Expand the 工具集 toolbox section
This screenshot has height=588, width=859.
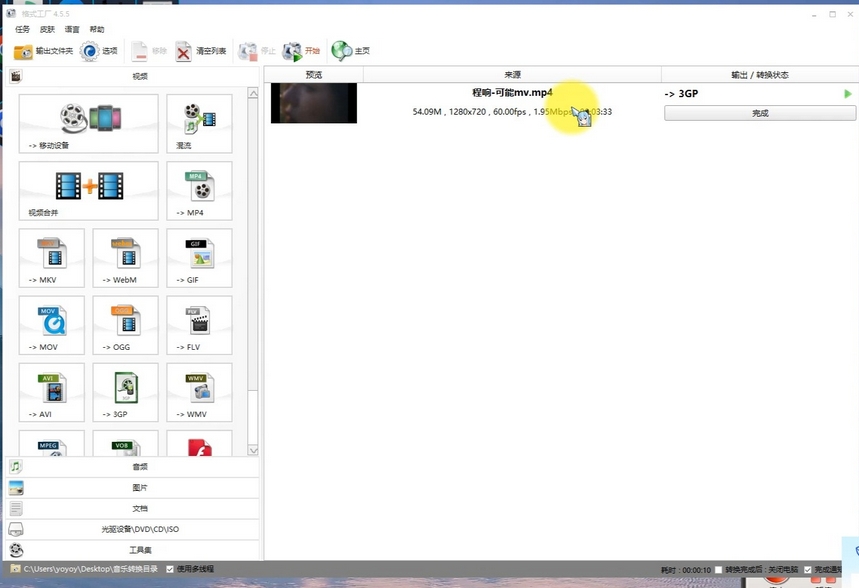138,550
